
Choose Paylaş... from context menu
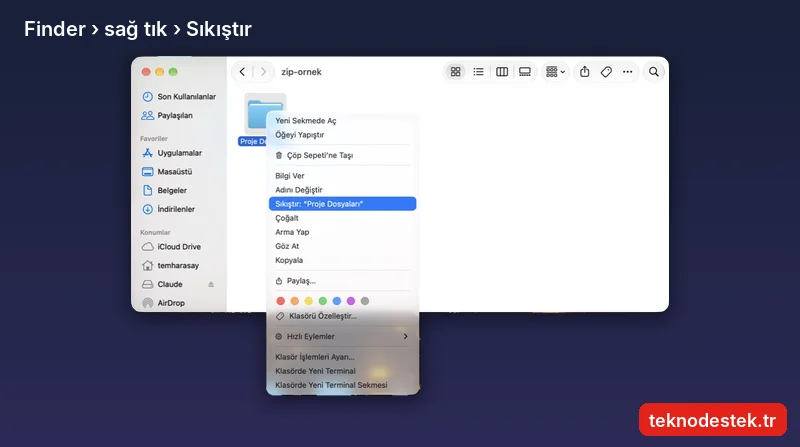click(x=342, y=281)
